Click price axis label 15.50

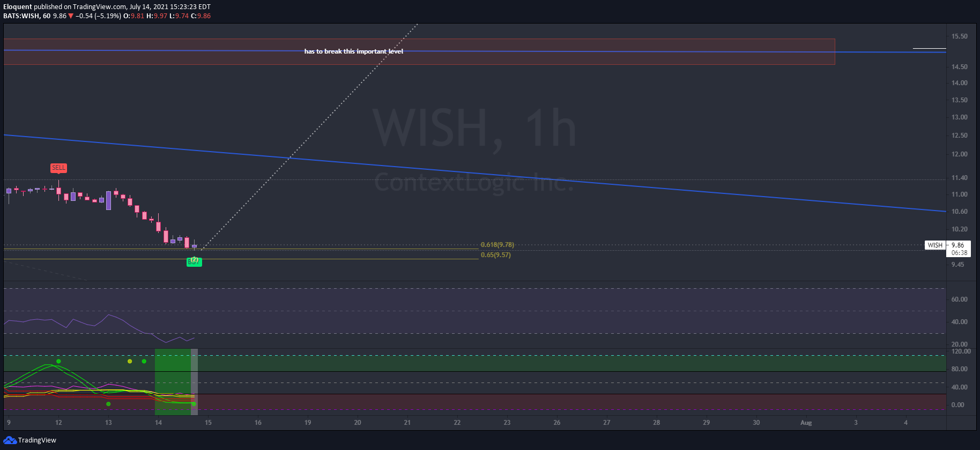(960, 36)
